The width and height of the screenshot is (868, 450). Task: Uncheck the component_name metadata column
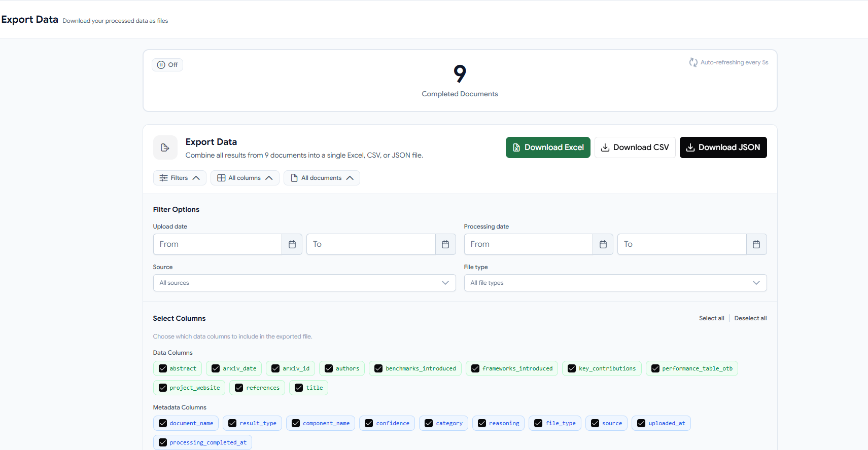pos(296,423)
